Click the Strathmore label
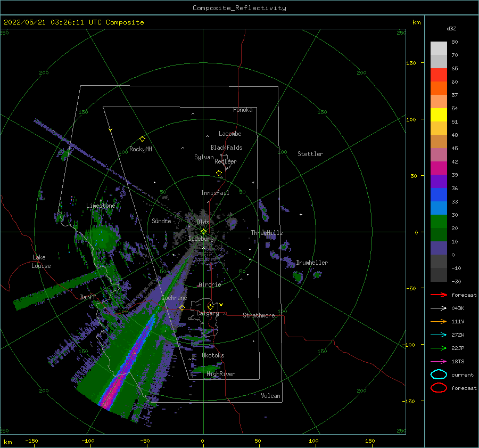The width and height of the screenshot is (479, 448). [259, 315]
